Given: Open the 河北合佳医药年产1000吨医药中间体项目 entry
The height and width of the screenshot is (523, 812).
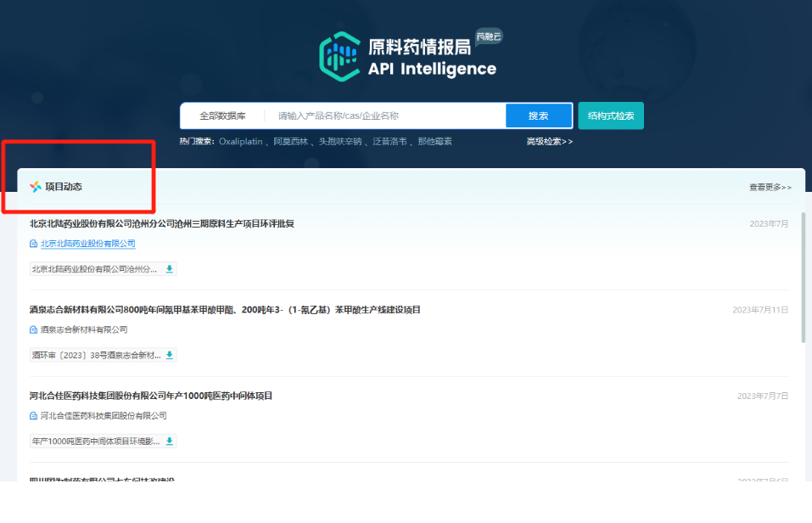Looking at the screenshot, I should (151, 396).
